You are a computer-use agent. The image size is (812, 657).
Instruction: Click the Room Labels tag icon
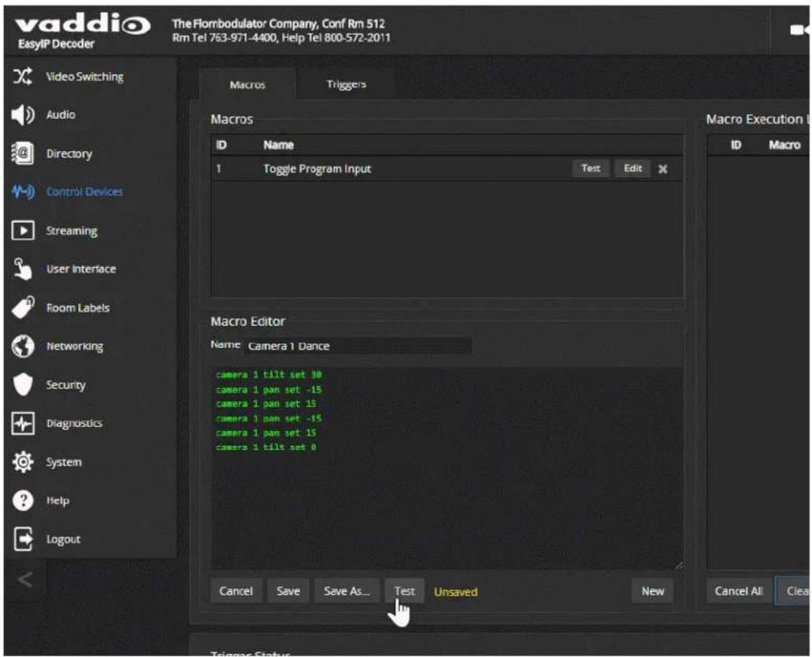(23, 307)
